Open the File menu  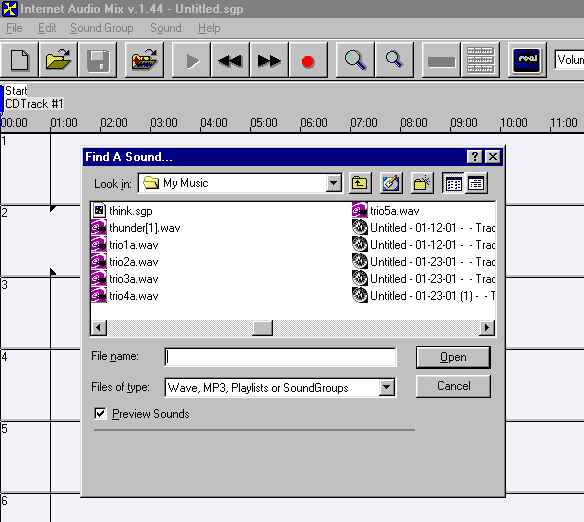[x=14, y=28]
